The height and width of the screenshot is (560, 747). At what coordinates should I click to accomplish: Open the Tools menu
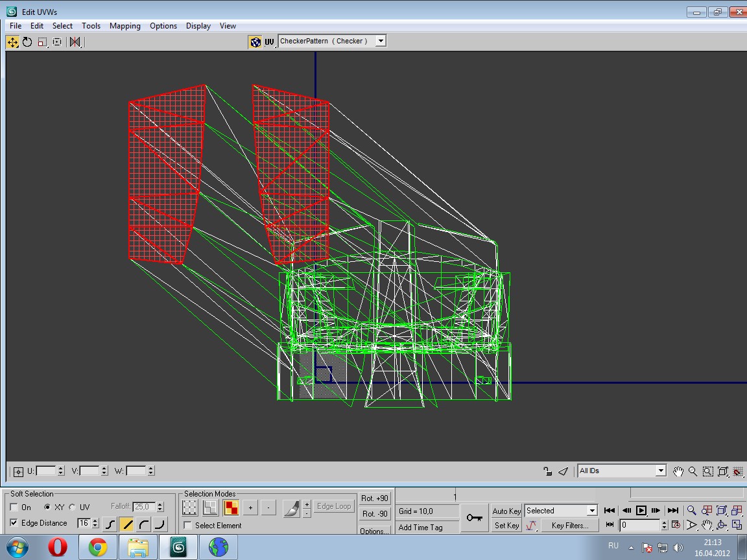point(91,26)
